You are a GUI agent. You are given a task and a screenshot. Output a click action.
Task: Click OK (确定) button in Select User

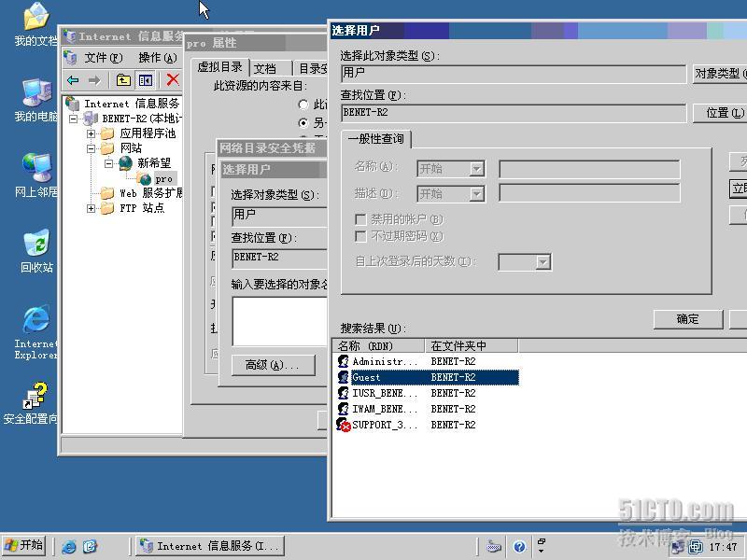pos(688,319)
